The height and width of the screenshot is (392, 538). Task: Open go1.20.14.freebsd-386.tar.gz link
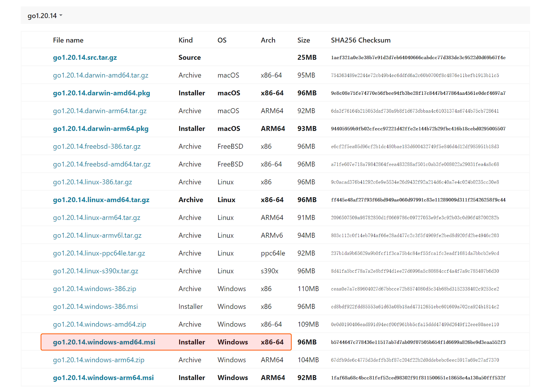tap(97, 147)
